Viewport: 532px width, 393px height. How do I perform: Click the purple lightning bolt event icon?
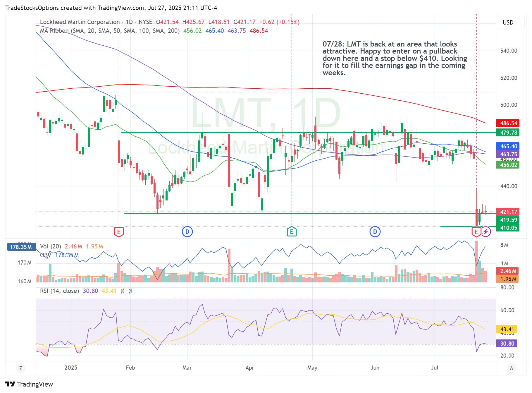point(486,232)
